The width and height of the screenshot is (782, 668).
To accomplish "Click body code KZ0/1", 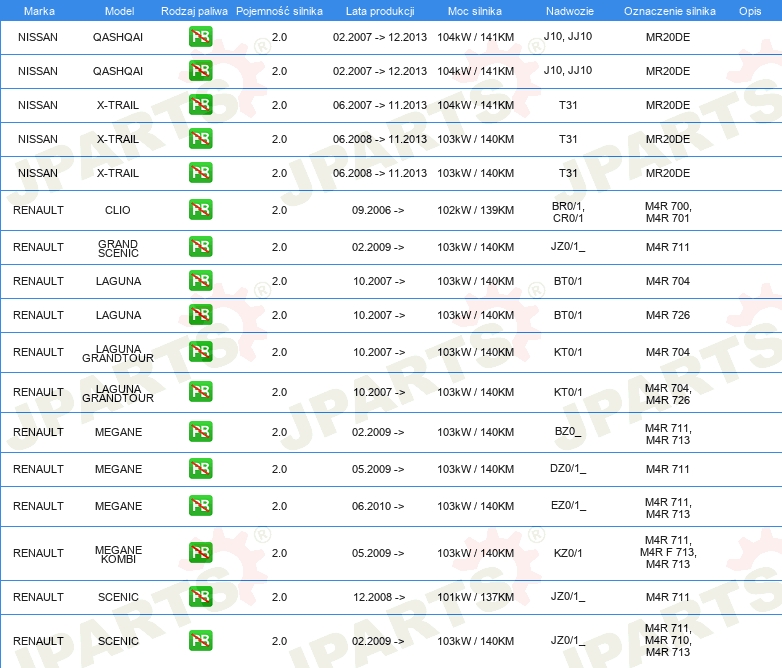I will 568,553.
